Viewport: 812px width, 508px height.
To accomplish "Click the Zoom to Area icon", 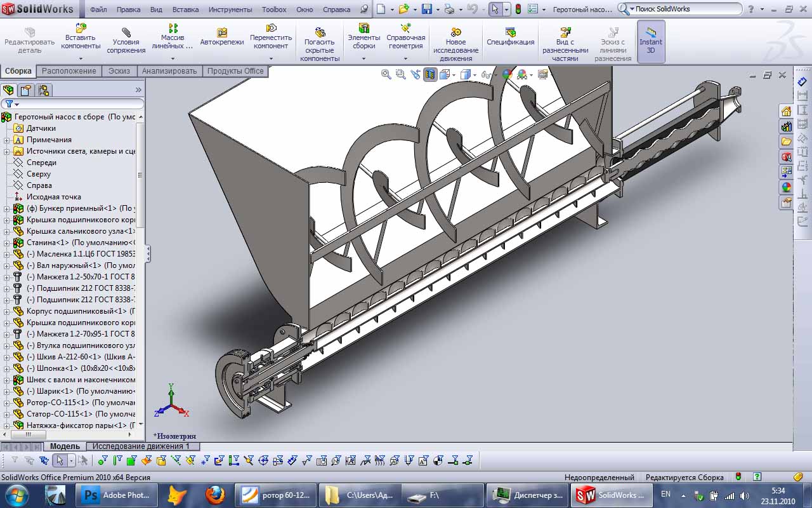I will (400, 74).
